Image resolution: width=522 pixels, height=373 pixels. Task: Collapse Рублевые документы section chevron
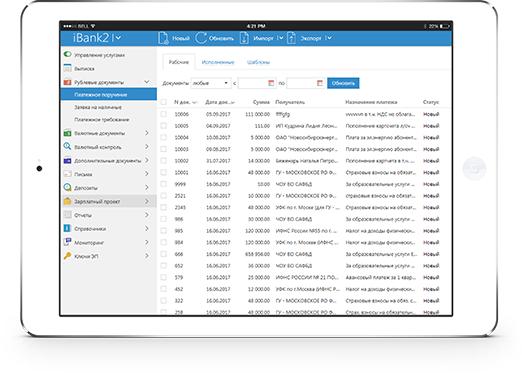click(147, 82)
